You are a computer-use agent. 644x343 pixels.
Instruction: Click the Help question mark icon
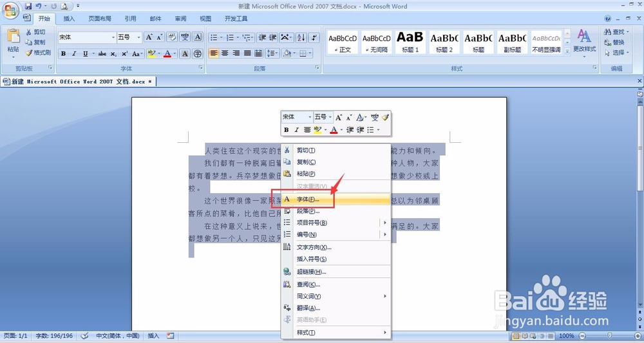click(608, 19)
